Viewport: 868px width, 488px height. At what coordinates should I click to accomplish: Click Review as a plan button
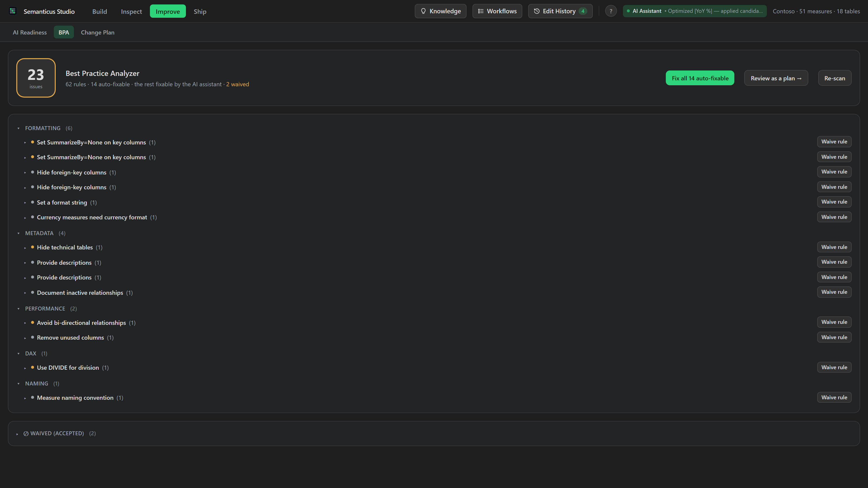(x=776, y=78)
